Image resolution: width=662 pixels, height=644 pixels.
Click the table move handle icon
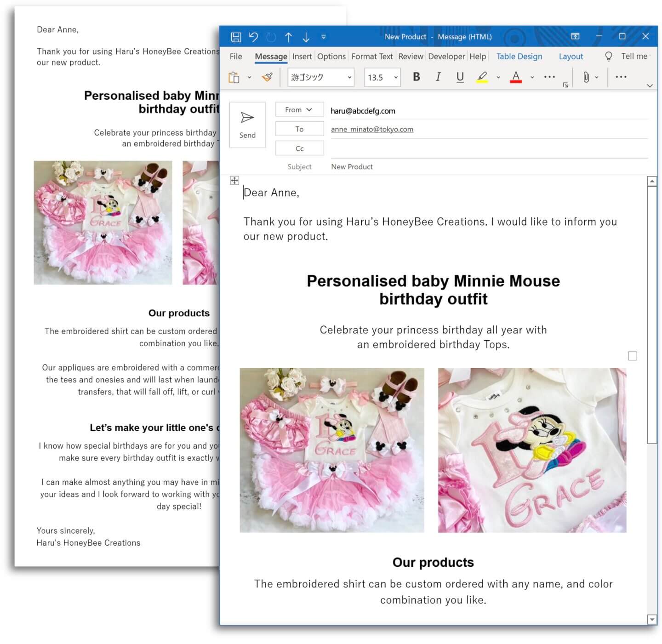coord(234,180)
